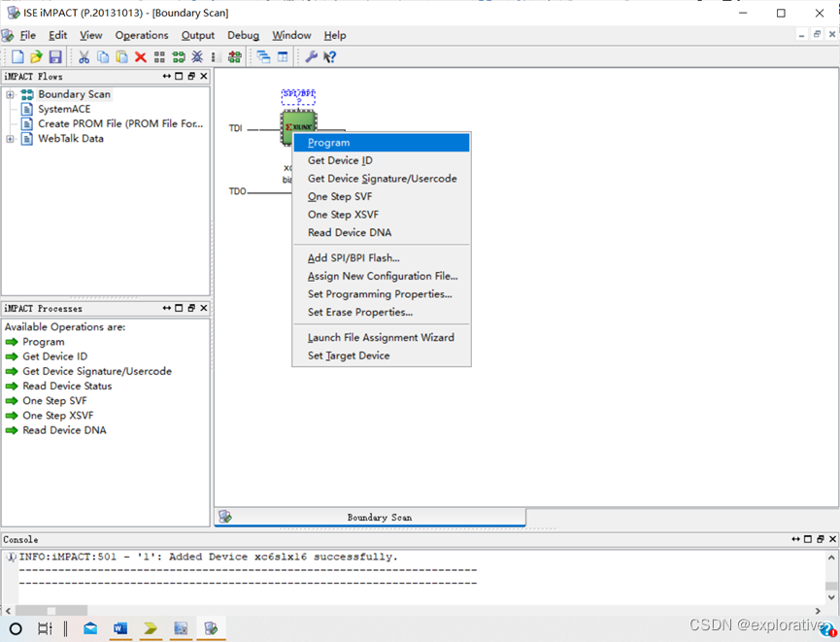Click the Tile windows icon
Image resolution: width=840 pixels, height=642 pixels.
point(283,56)
